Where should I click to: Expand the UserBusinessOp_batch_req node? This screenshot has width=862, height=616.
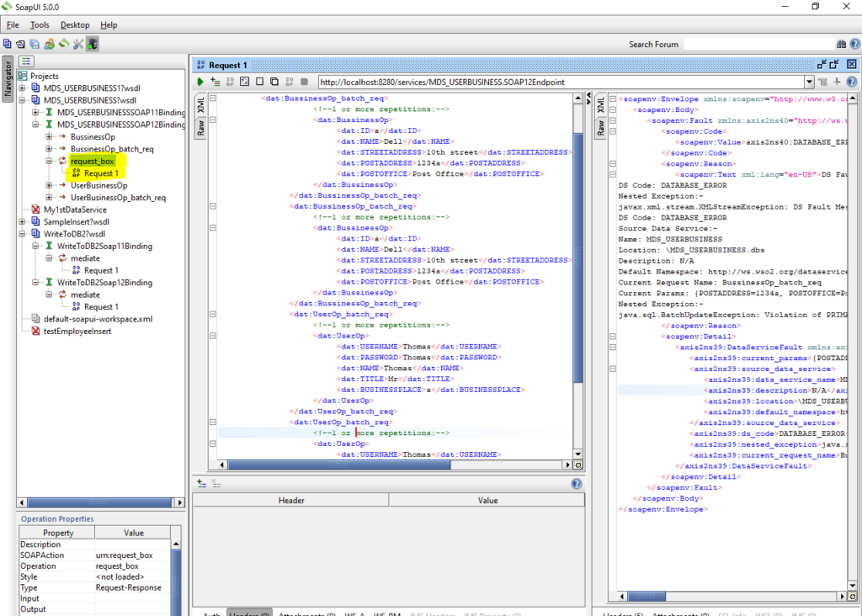[49, 197]
